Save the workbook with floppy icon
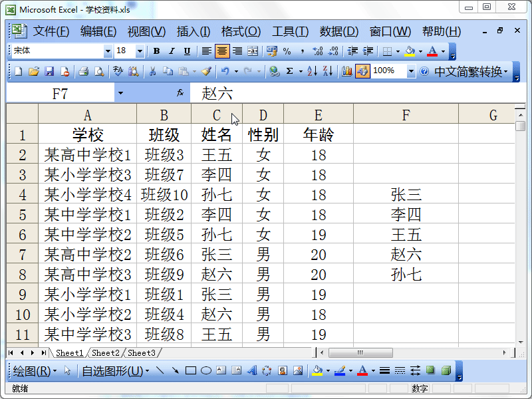The height and width of the screenshot is (399, 532). coord(49,71)
